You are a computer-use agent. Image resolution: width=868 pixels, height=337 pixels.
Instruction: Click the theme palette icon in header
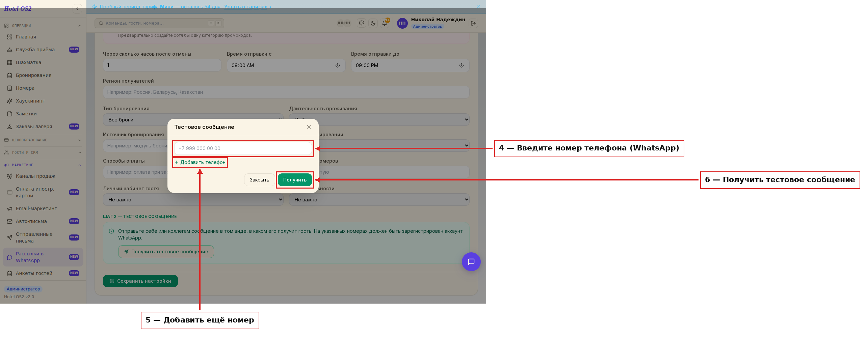point(362,23)
